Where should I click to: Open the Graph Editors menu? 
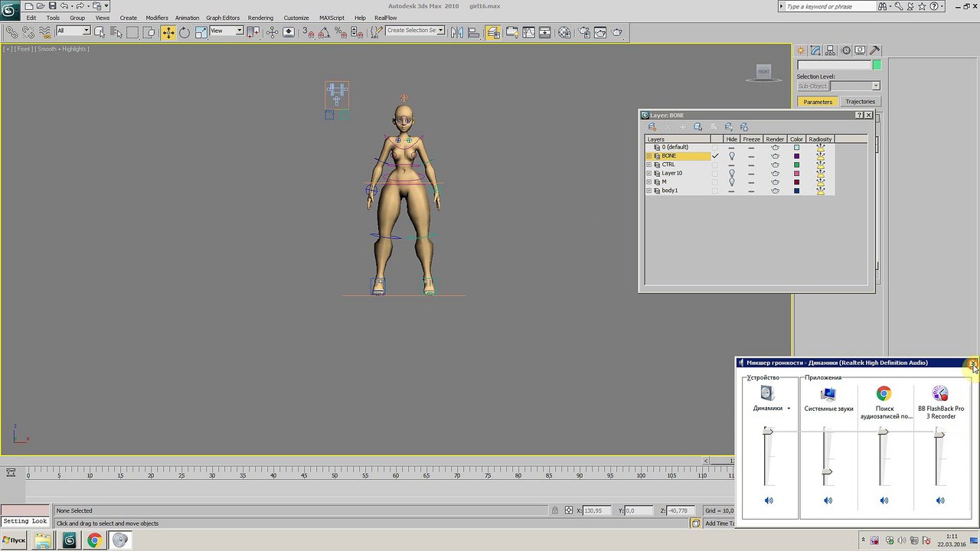223,18
